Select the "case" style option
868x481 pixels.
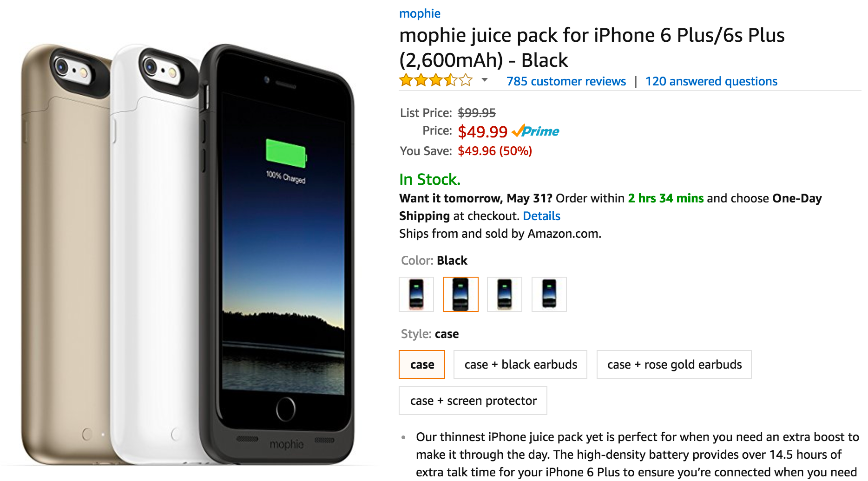click(x=422, y=364)
